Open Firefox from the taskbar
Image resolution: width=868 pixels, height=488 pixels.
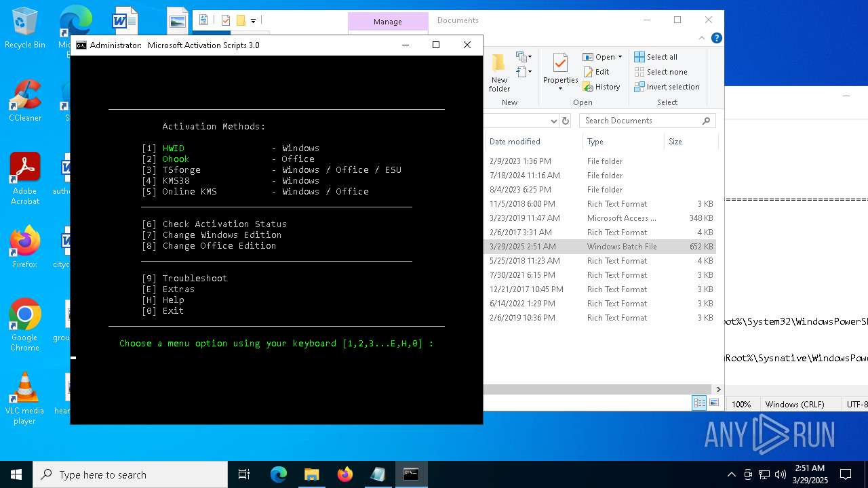(344, 474)
